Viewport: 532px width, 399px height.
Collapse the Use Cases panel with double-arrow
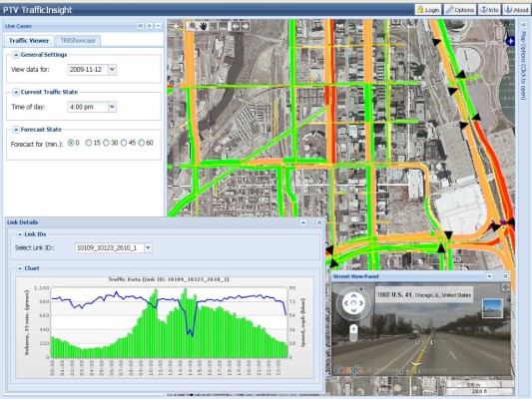(x=141, y=26)
